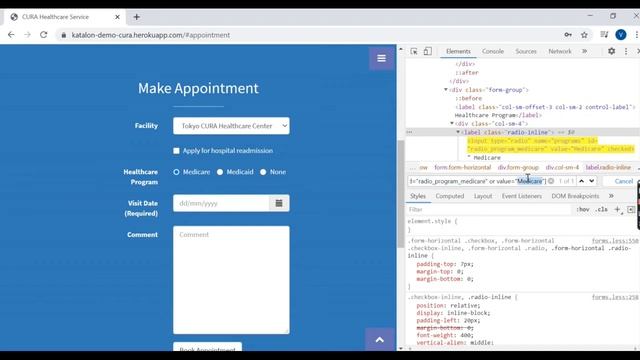Toggle the computed styles sidebar icon

click(x=631, y=209)
